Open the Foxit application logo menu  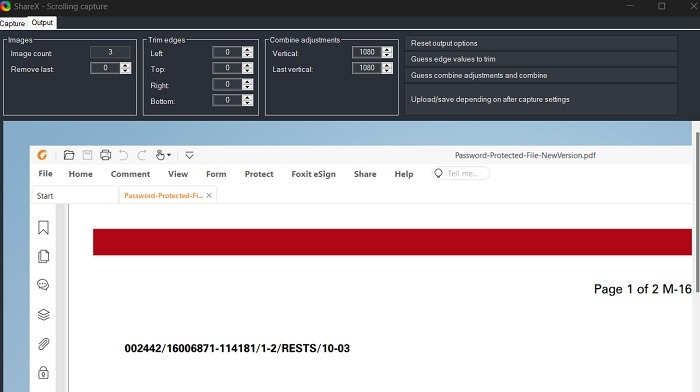tap(42, 155)
